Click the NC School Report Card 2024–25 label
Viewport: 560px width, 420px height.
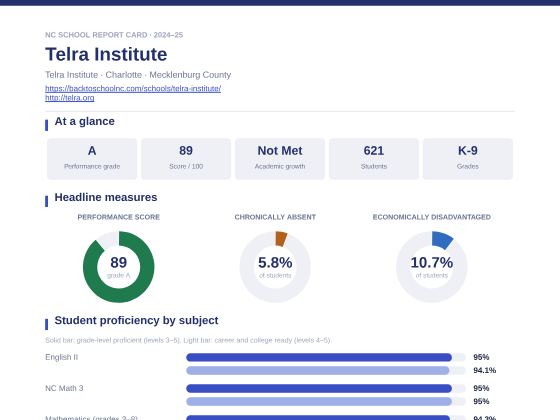pyautogui.click(x=114, y=35)
